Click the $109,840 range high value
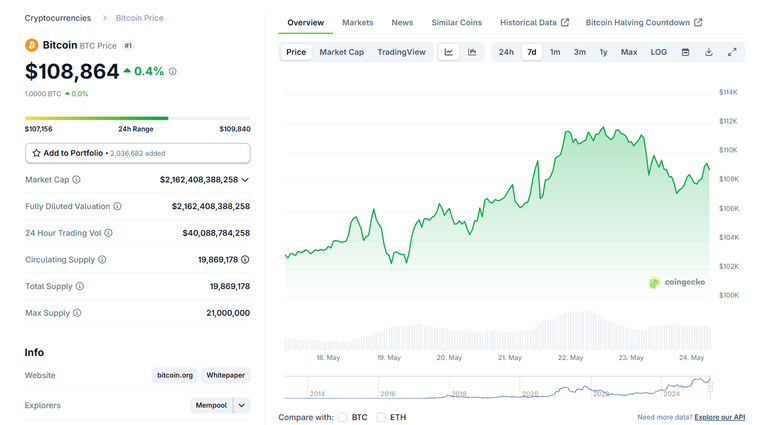 point(235,129)
